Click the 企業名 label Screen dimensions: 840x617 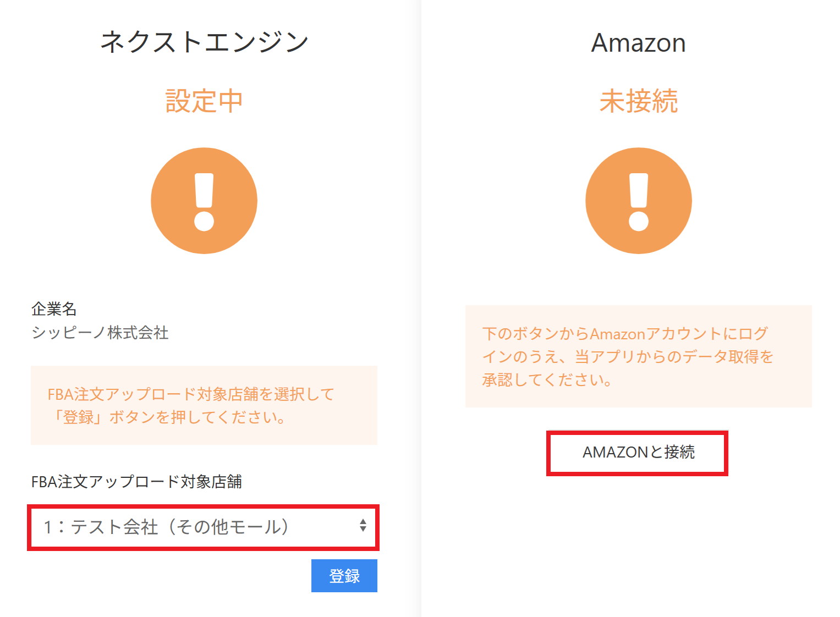pos(54,309)
